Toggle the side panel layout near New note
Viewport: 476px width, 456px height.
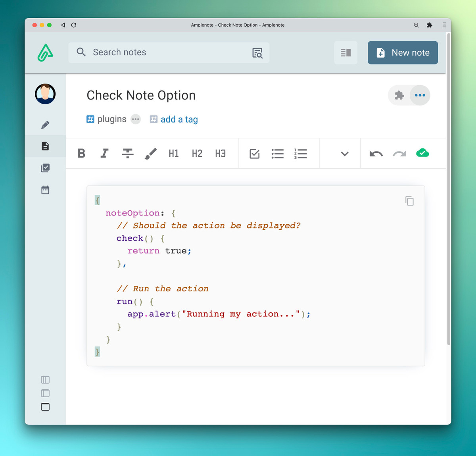click(x=345, y=52)
